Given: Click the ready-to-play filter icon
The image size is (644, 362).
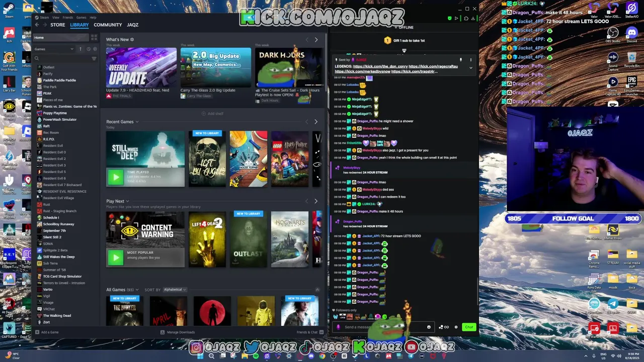Looking at the screenshot, I should click(x=95, y=49).
